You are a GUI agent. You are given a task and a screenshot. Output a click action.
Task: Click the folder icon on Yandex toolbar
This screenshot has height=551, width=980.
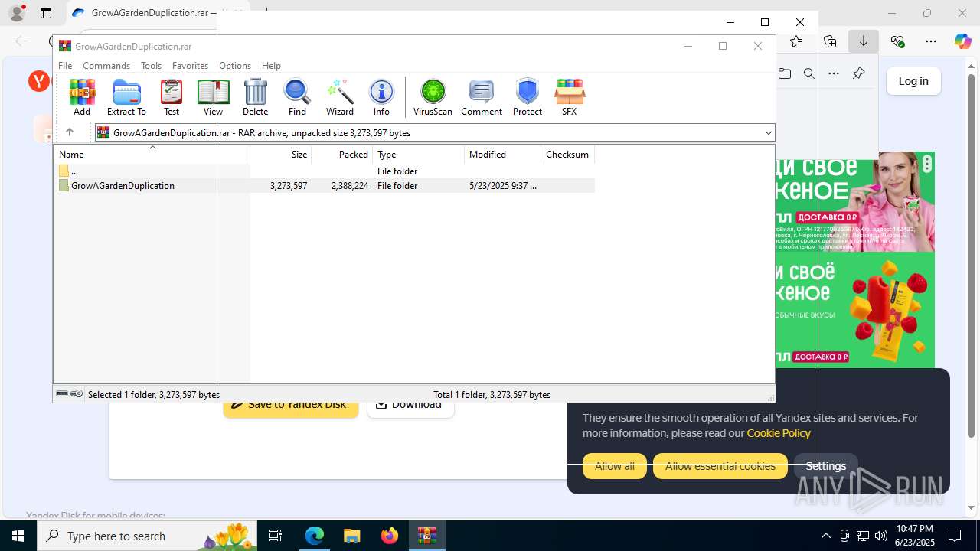785,73
